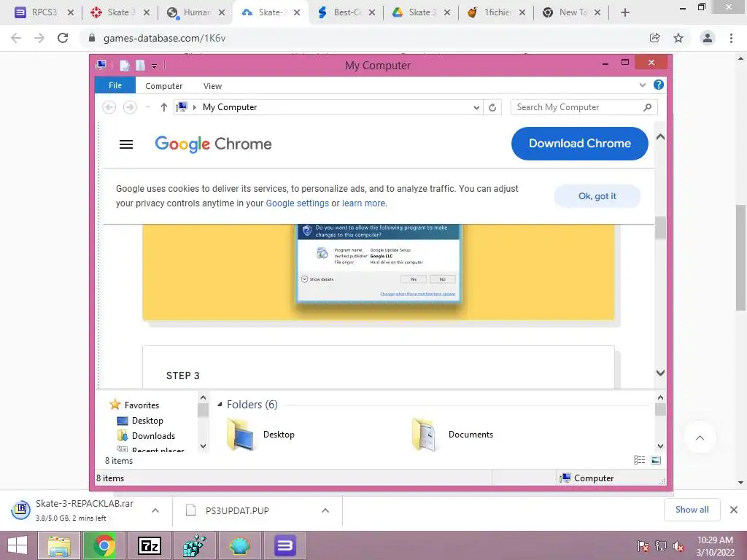
Task: Collapse the Folders (6) group
Action: (220, 404)
